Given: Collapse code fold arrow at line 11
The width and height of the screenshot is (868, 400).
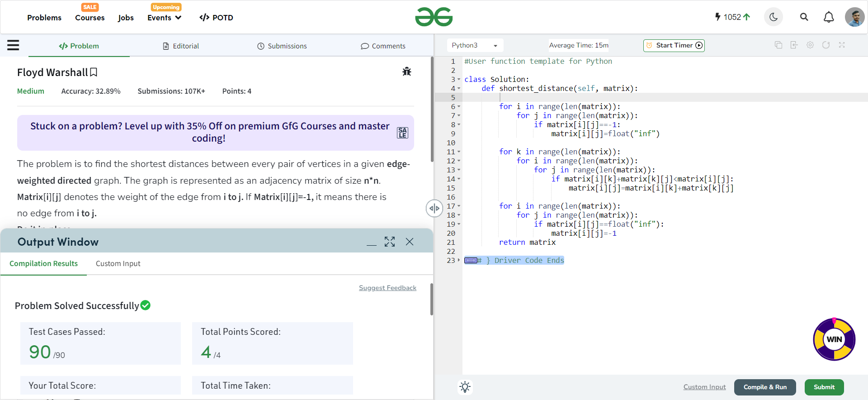Looking at the screenshot, I should pyautogui.click(x=459, y=152).
